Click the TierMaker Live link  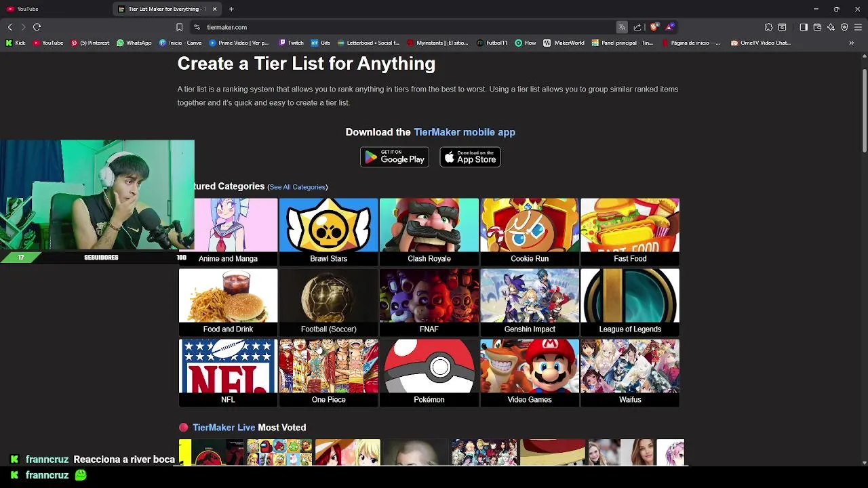tap(224, 428)
